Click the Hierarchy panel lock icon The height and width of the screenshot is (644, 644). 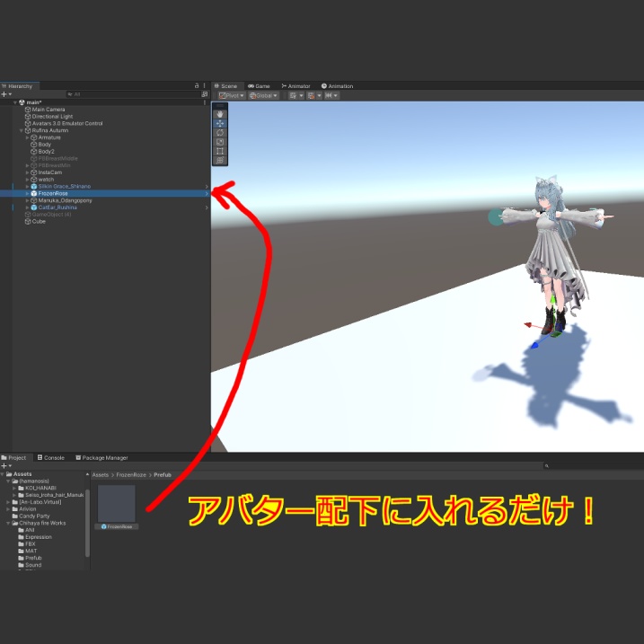(197, 85)
